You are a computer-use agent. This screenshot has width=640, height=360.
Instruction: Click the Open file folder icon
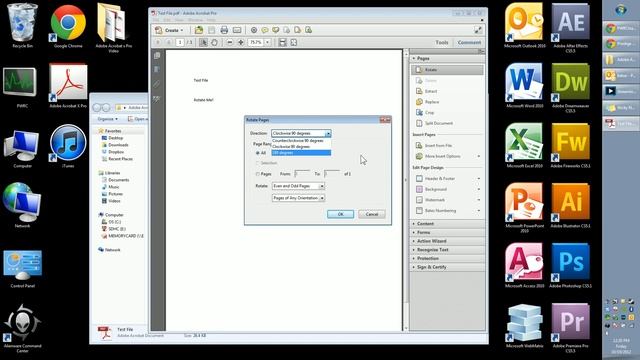pos(199,30)
